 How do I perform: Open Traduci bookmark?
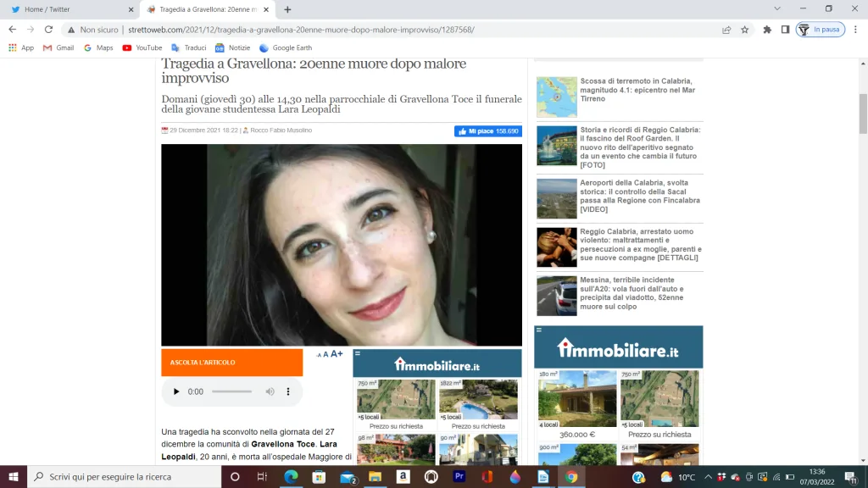tap(189, 47)
